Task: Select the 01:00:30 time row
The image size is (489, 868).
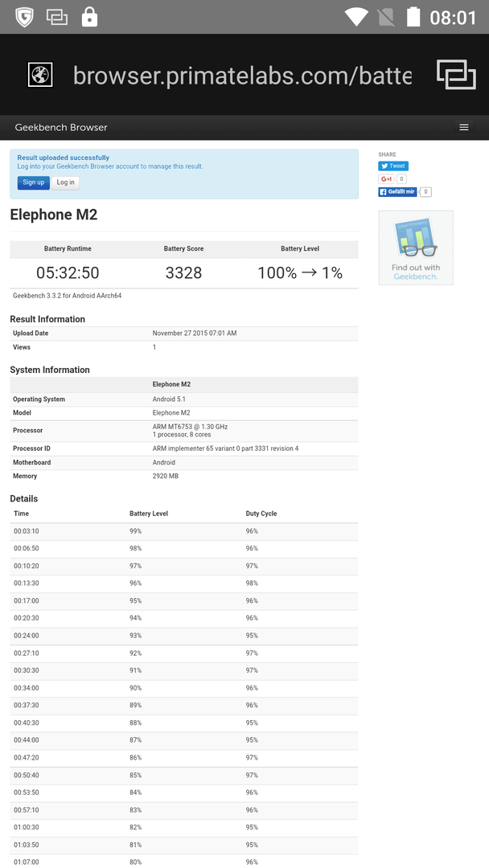Action: 184,828
